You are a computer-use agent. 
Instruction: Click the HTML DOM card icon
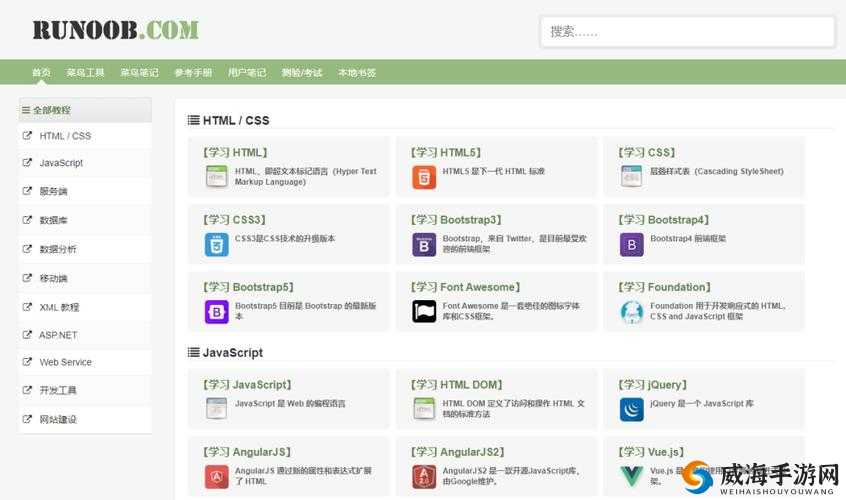coord(424,409)
